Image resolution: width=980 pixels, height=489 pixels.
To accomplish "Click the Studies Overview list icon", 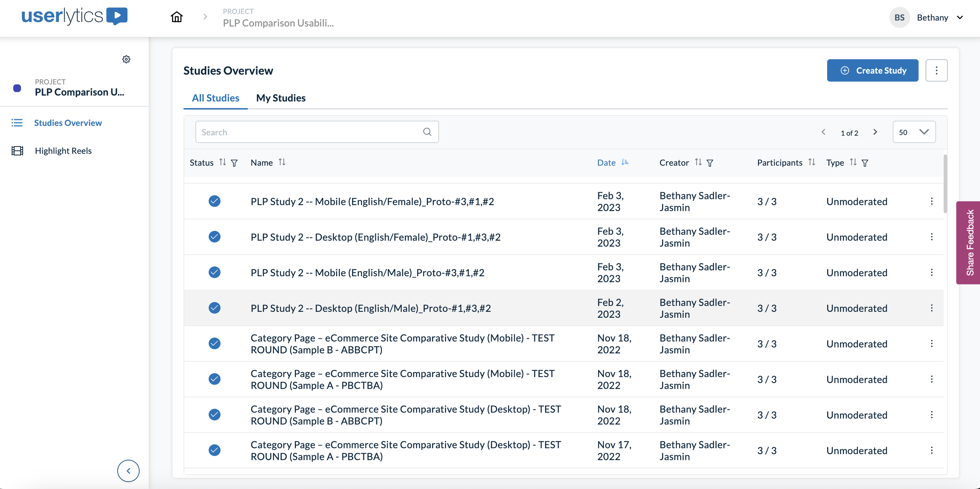I will coord(17,123).
